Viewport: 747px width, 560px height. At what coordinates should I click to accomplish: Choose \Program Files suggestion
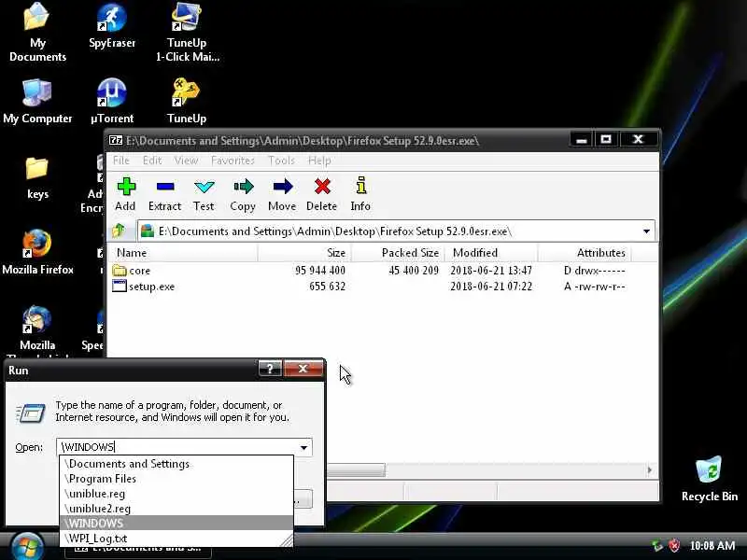click(176, 478)
